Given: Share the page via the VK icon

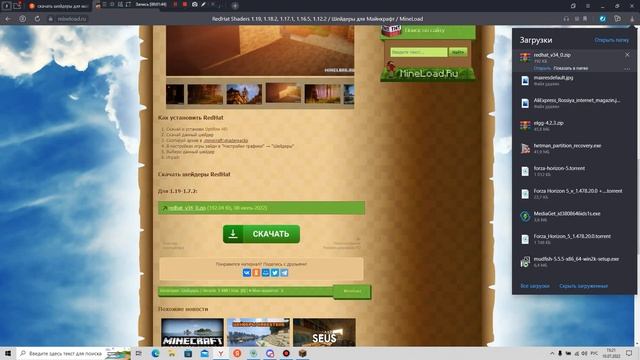Looking at the screenshot, I should (x=247, y=273).
